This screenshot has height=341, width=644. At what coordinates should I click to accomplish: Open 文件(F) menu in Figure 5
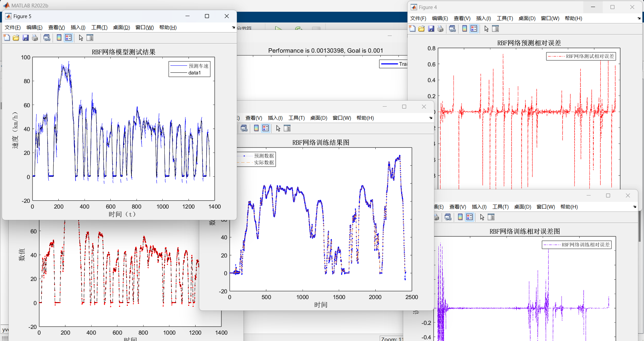pos(13,27)
